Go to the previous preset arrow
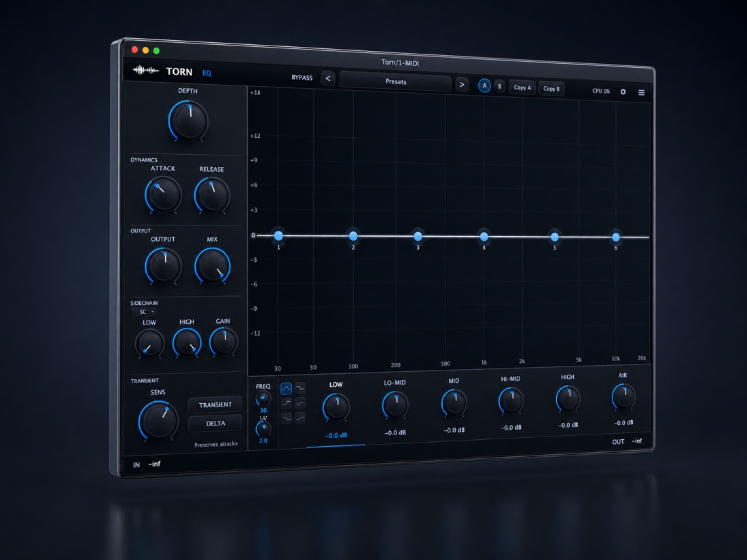 coord(328,79)
